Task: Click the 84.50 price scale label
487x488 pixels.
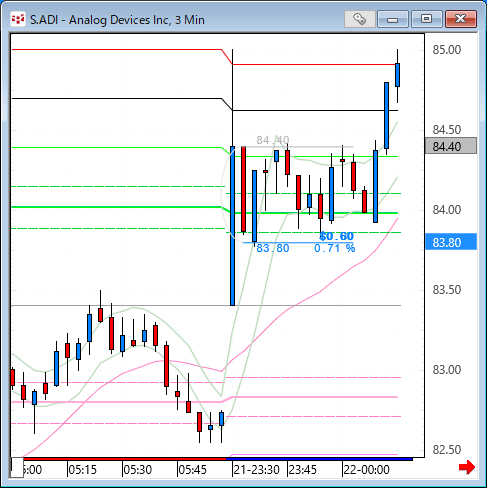Action: (x=447, y=130)
